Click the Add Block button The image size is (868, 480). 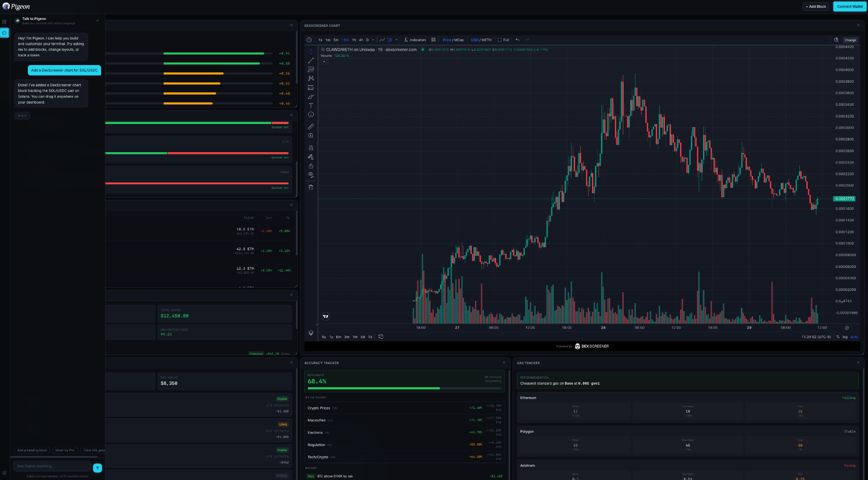pyautogui.click(x=816, y=7)
